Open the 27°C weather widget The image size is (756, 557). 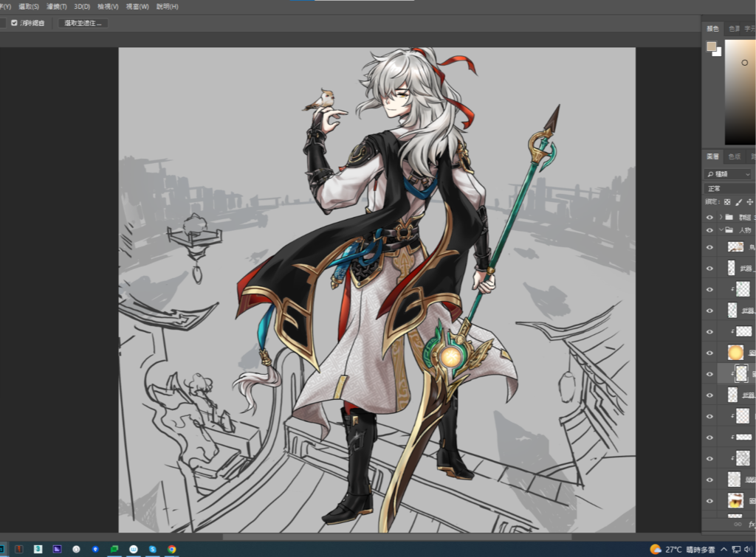pyautogui.click(x=682, y=550)
